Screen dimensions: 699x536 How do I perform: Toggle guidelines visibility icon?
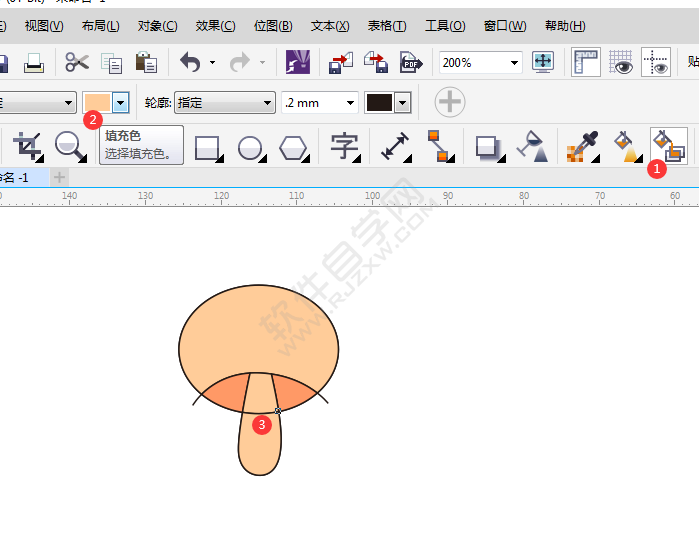pos(656,62)
